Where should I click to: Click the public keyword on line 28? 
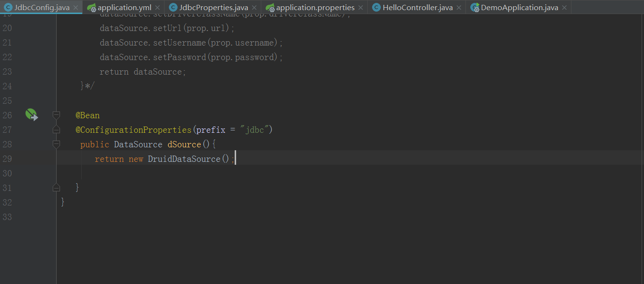pyautogui.click(x=95, y=144)
